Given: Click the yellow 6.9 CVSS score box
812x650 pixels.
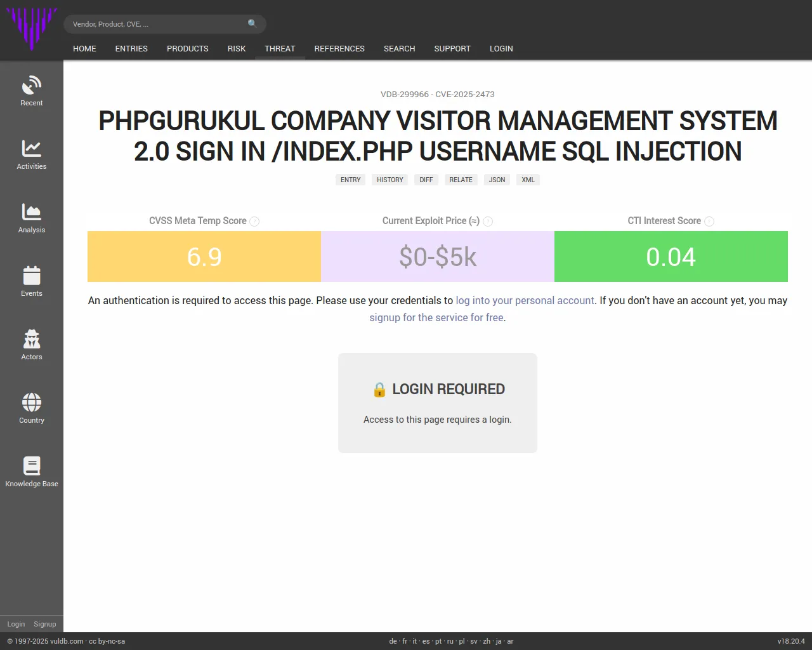Looking at the screenshot, I should pos(204,256).
